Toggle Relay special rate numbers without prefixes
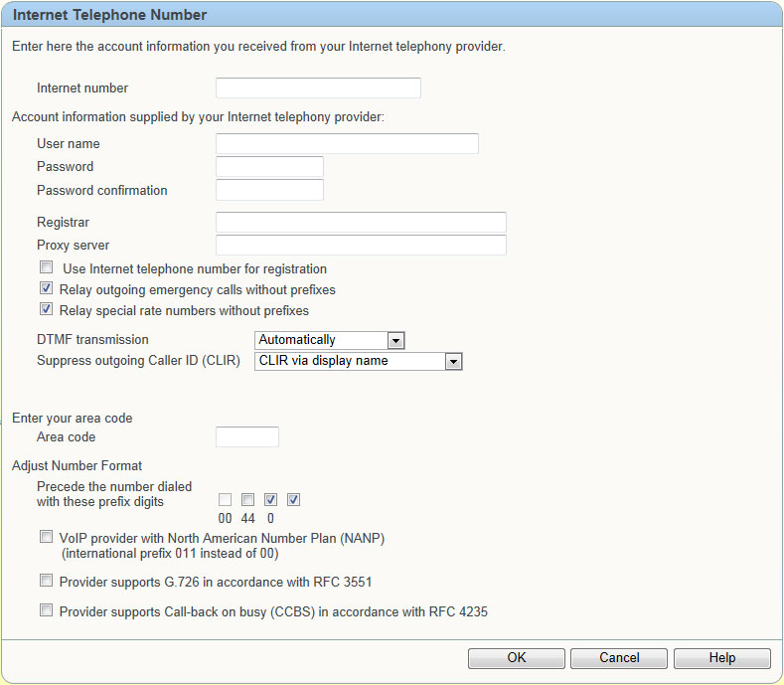 (x=47, y=309)
